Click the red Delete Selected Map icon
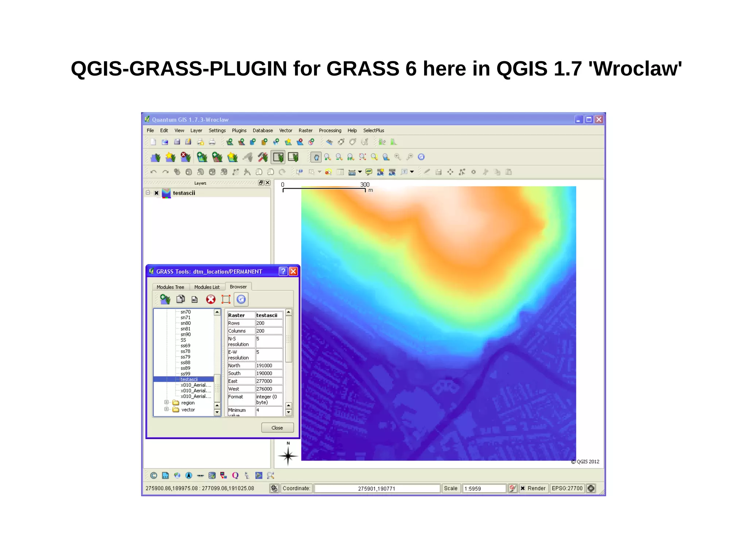 211,300
